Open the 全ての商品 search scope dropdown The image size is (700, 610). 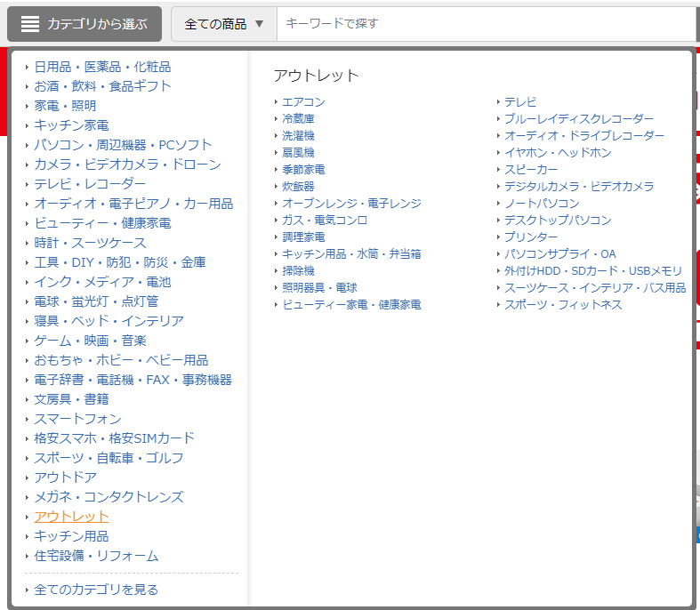point(224,24)
